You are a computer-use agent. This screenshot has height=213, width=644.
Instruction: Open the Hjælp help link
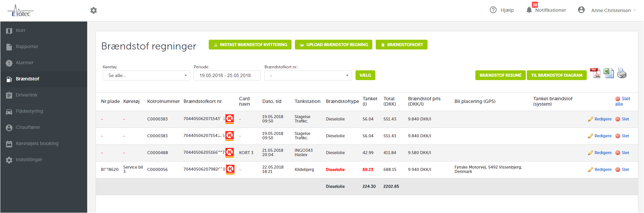[x=502, y=10]
